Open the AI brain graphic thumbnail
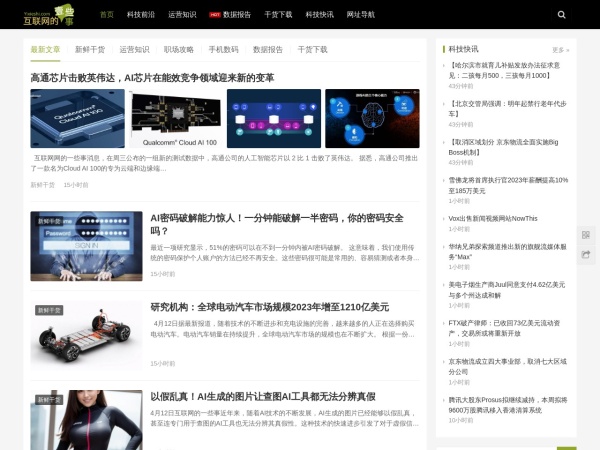Screen dimensions: 600x450 [372, 119]
